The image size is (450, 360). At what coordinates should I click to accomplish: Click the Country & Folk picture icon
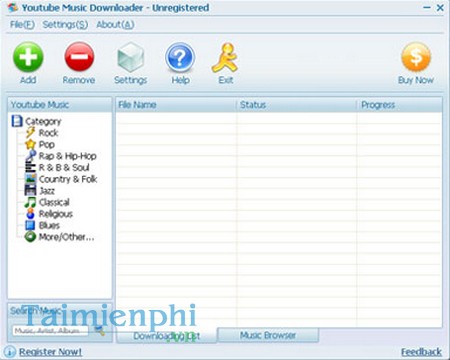click(30, 179)
